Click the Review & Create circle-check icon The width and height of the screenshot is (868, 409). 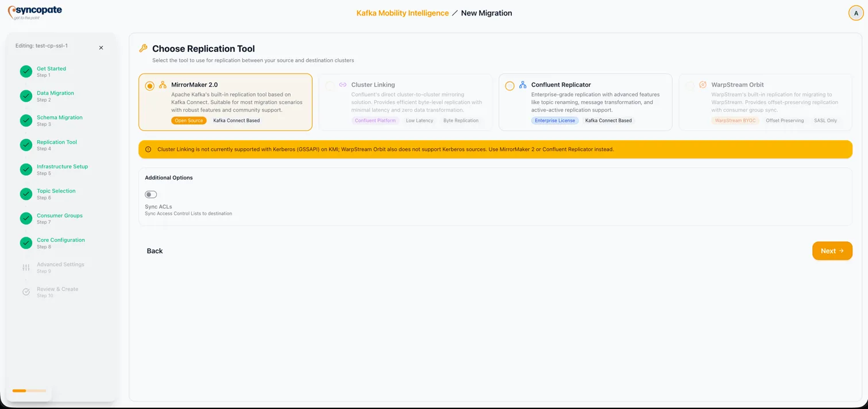click(x=26, y=292)
